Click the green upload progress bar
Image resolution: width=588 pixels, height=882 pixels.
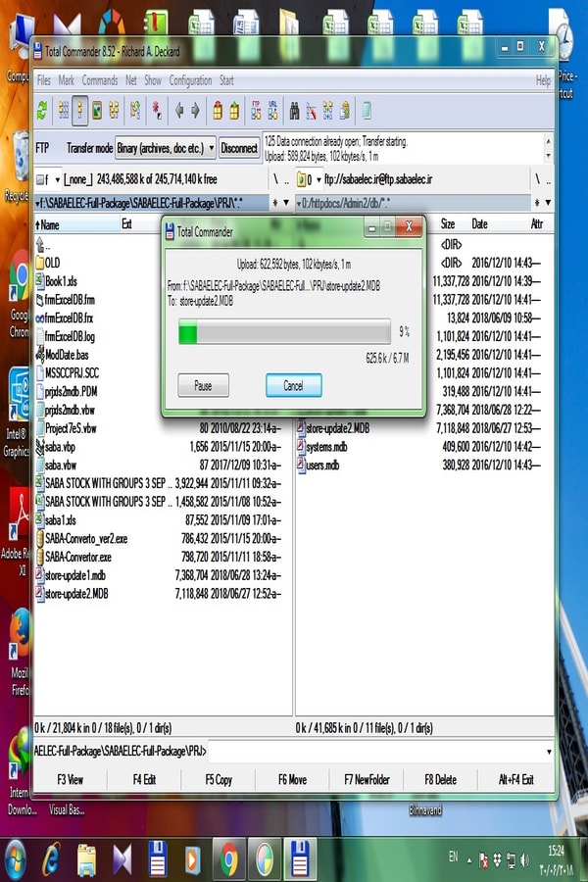click(x=285, y=332)
